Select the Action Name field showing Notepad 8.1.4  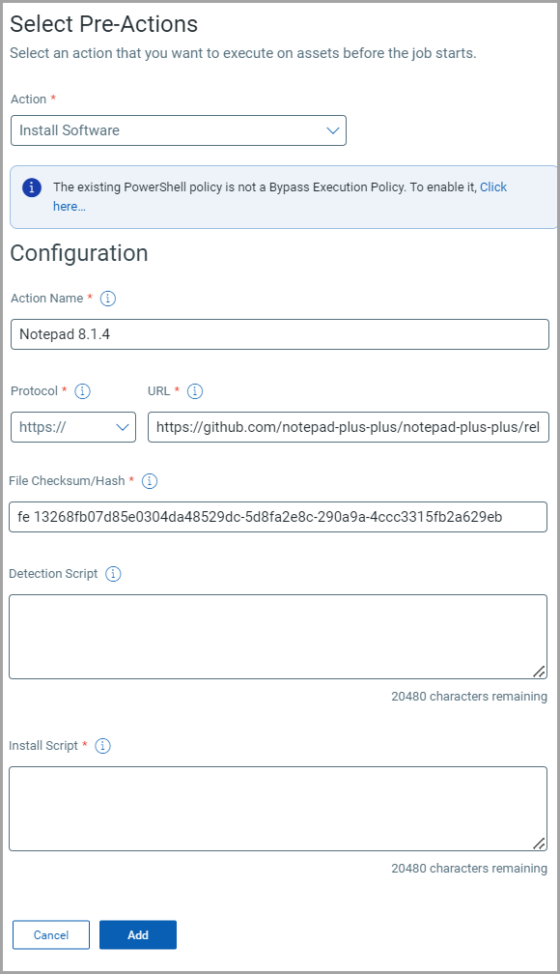click(x=278, y=333)
